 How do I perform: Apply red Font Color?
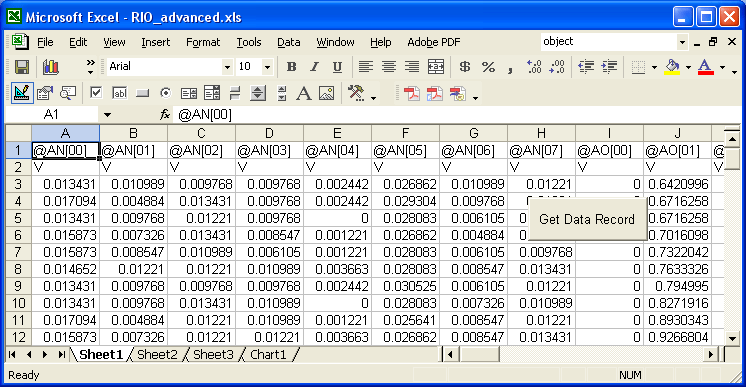[706, 67]
